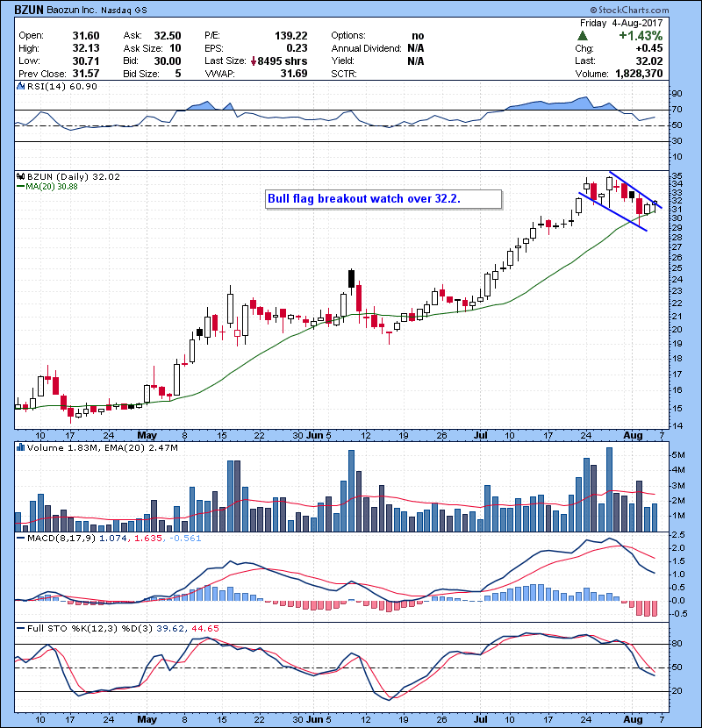Image resolution: width=702 pixels, height=728 pixels.
Task: Click the Last price 32.02
Action: (x=649, y=61)
